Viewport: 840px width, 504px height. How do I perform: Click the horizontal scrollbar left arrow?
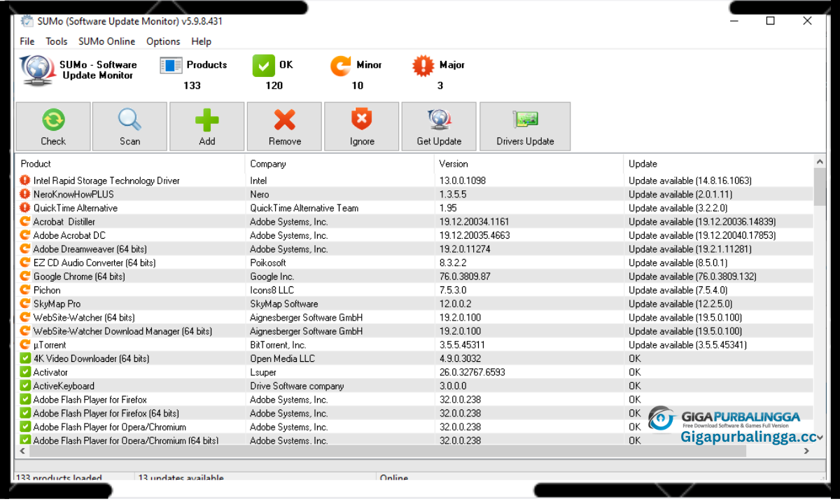click(x=22, y=451)
